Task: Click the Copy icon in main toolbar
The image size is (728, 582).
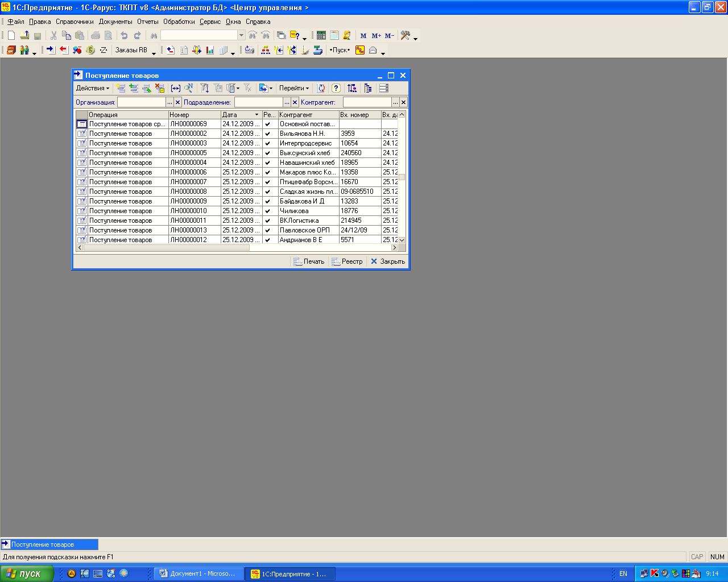Action: click(67, 35)
